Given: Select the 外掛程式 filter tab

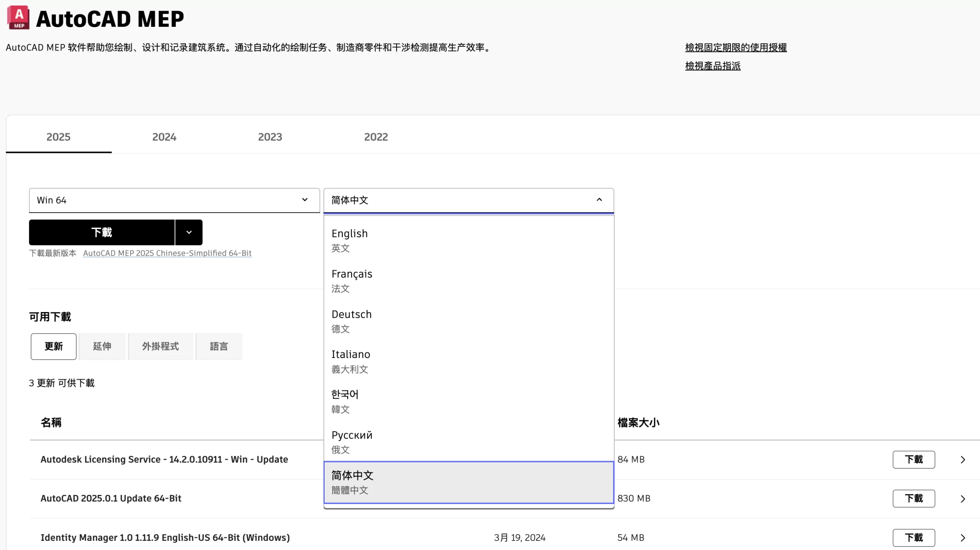Looking at the screenshot, I should coord(160,346).
